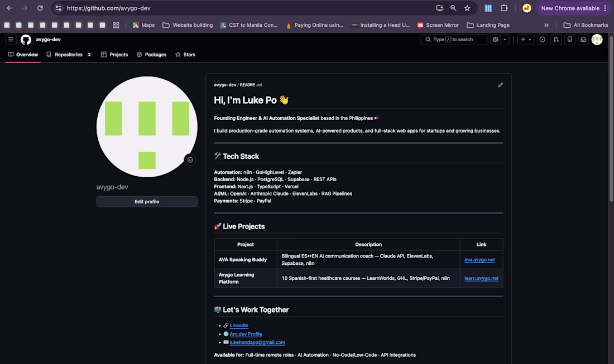The height and width of the screenshot is (364, 614).
Task: Click the Live Projects heading
Action: pyautogui.click(x=239, y=227)
